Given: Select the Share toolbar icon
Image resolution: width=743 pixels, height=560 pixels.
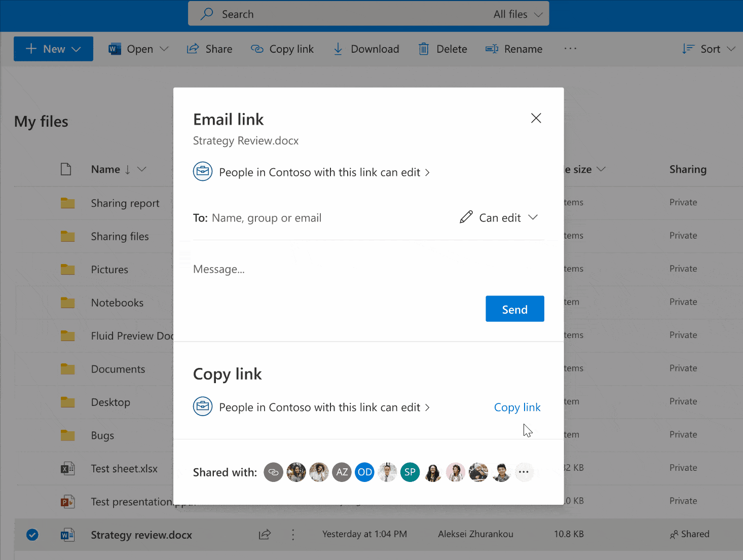Looking at the screenshot, I should coord(193,49).
